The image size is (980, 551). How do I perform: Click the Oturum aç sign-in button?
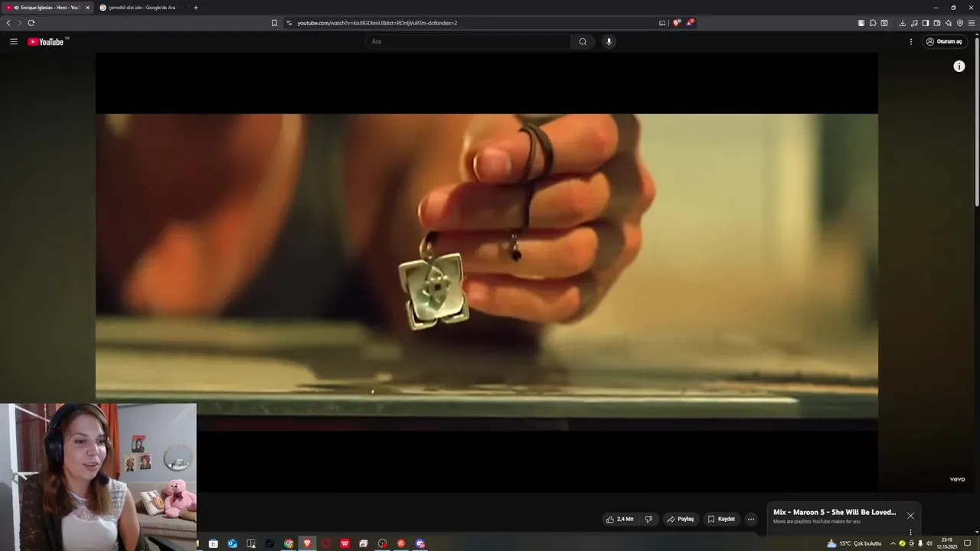[x=945, y=41]
